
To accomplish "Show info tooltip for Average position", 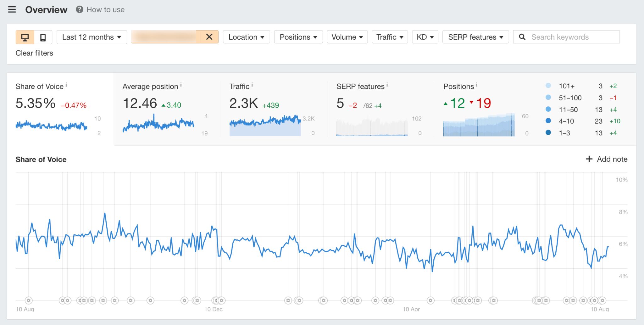I will pyautogui.click(x=181, y=85).
